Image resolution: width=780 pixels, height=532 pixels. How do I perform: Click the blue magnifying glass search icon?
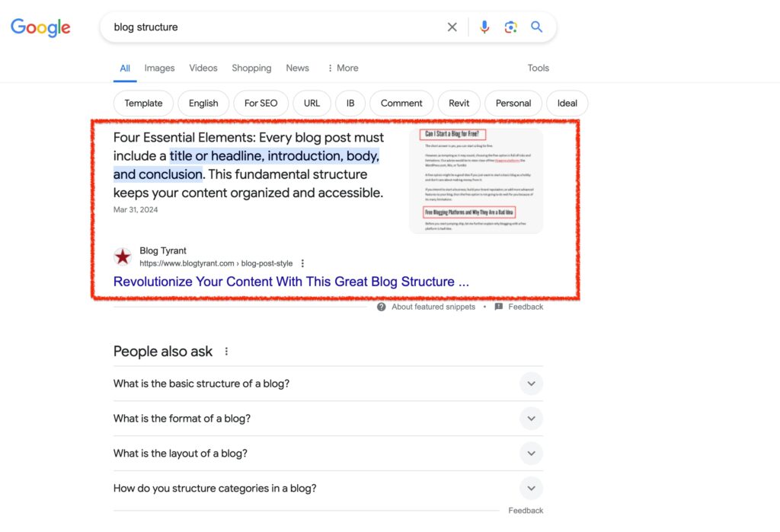537,27
